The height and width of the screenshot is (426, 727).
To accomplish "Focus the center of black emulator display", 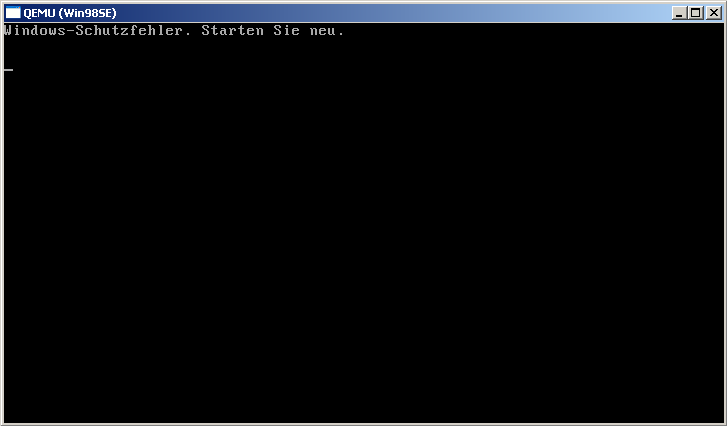I will (x=364, y=223).
